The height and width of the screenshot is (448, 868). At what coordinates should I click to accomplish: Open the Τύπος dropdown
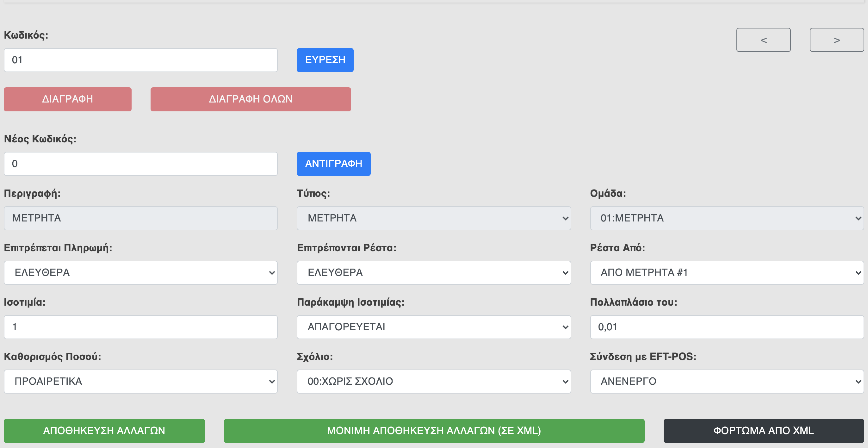434,218
